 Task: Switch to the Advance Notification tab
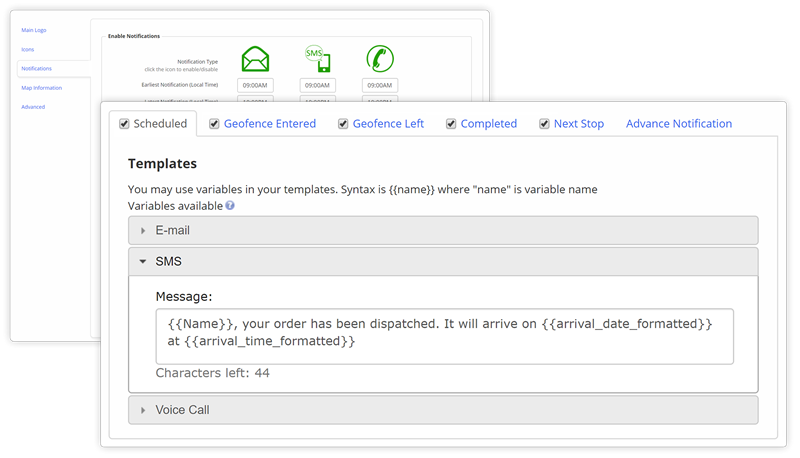point(678,124)
